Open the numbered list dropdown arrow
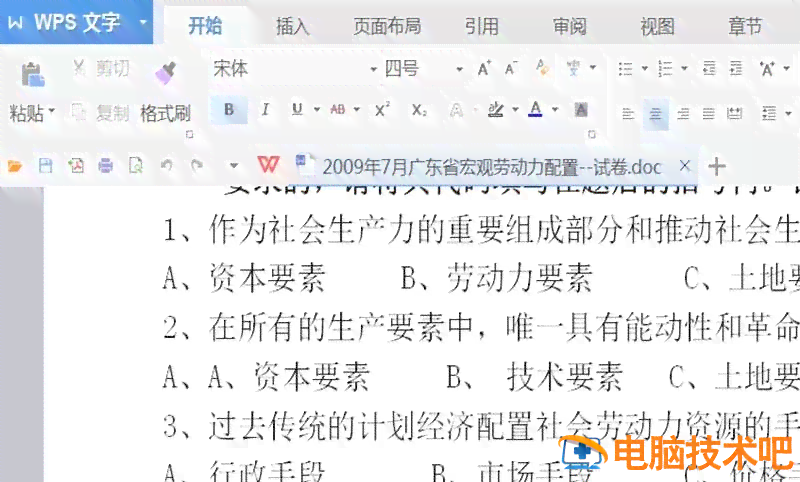The width and height of the screenshot is (800, 482). click(684, 68)
